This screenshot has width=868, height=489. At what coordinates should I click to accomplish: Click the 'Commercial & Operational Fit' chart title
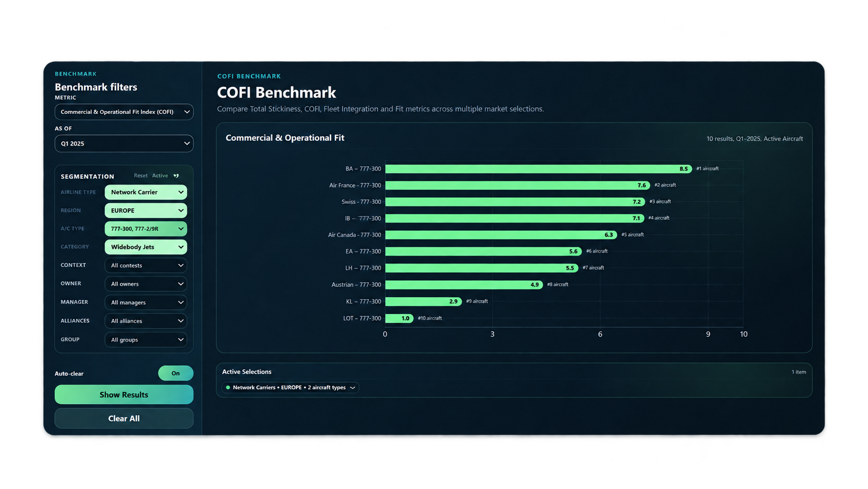[x=285, y=138]
